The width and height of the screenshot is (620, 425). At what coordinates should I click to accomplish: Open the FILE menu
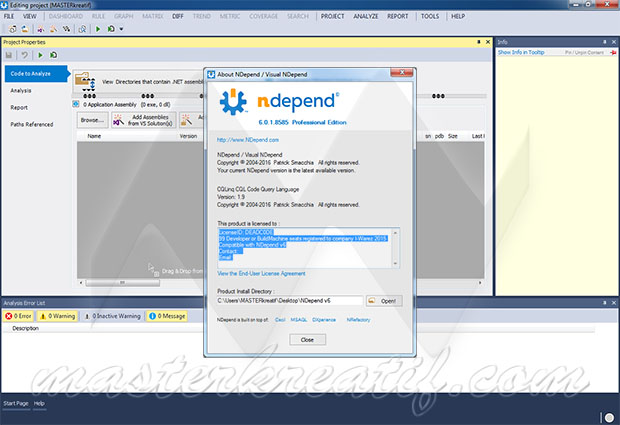click(9, 16)
